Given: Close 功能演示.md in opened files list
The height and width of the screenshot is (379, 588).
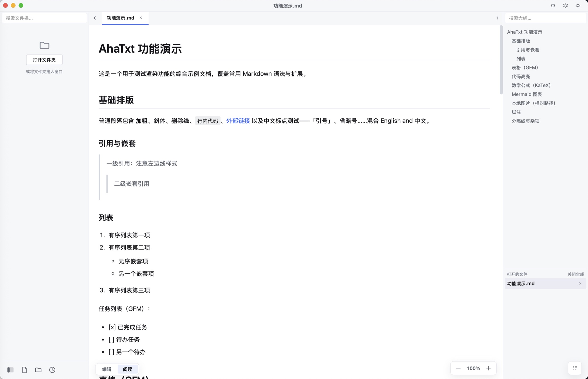Looking at the screenshot, I should tap(580, 283).
